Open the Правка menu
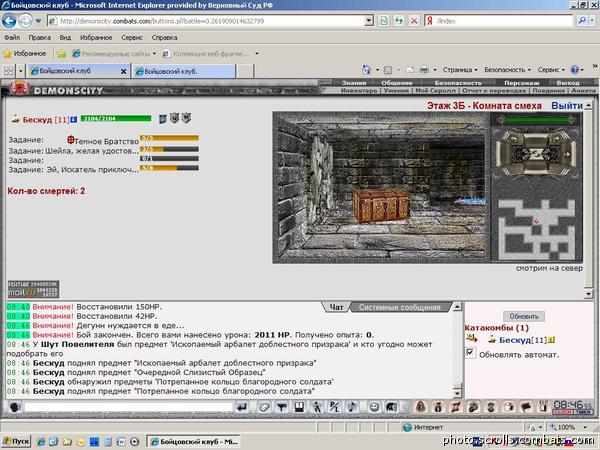The image size is (600, 450). (39, 38)
